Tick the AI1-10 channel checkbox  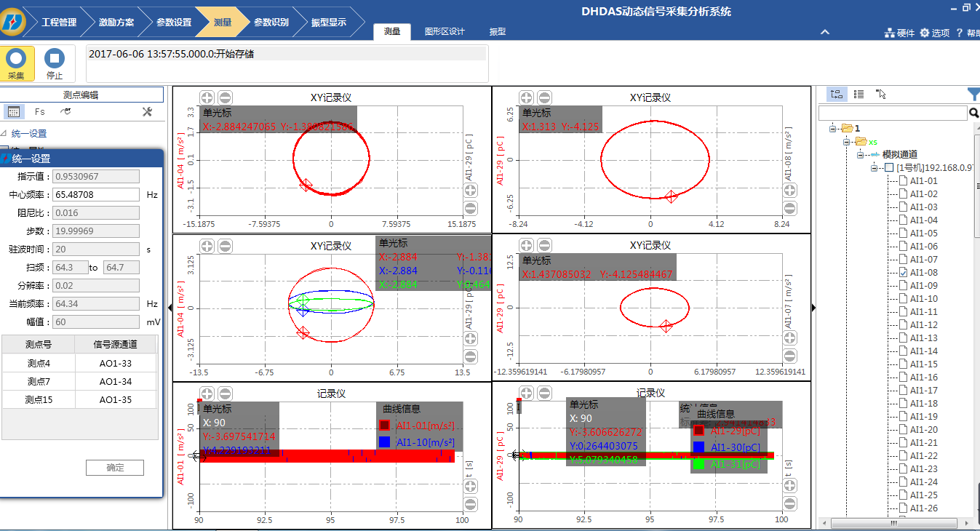[903, 298]
